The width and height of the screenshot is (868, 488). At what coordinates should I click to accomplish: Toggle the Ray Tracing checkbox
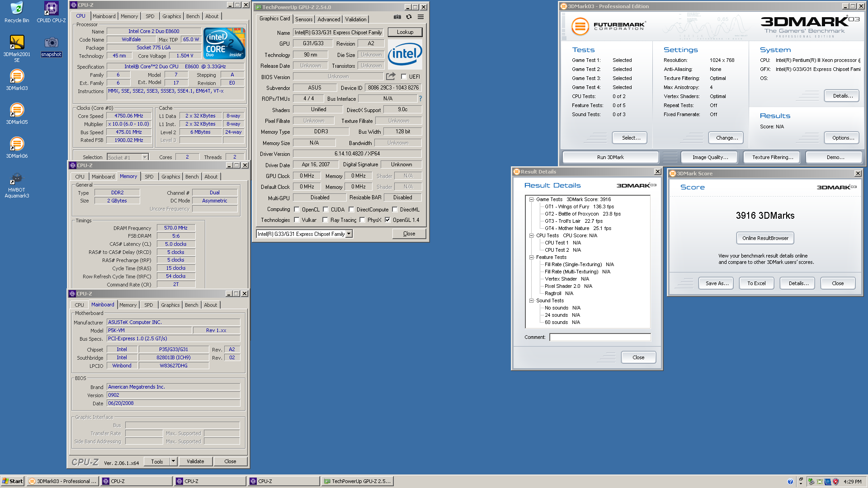point(325,220)
